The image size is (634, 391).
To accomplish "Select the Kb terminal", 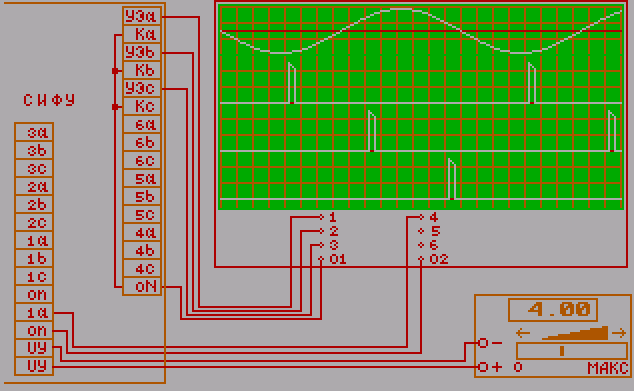I will 142,70.
